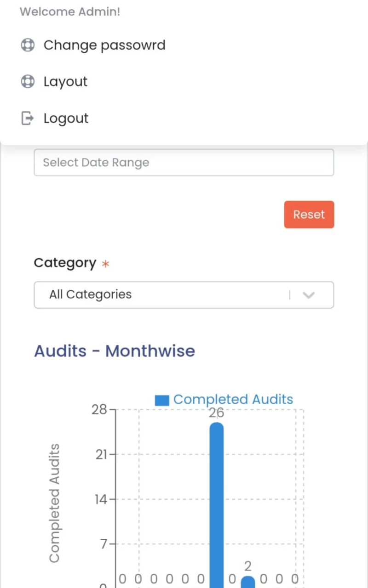
Task: Focus the Select Date Range field
Action: 184,162
